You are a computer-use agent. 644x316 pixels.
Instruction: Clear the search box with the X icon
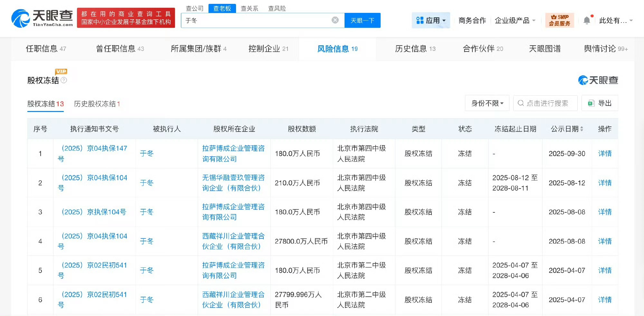335,20
